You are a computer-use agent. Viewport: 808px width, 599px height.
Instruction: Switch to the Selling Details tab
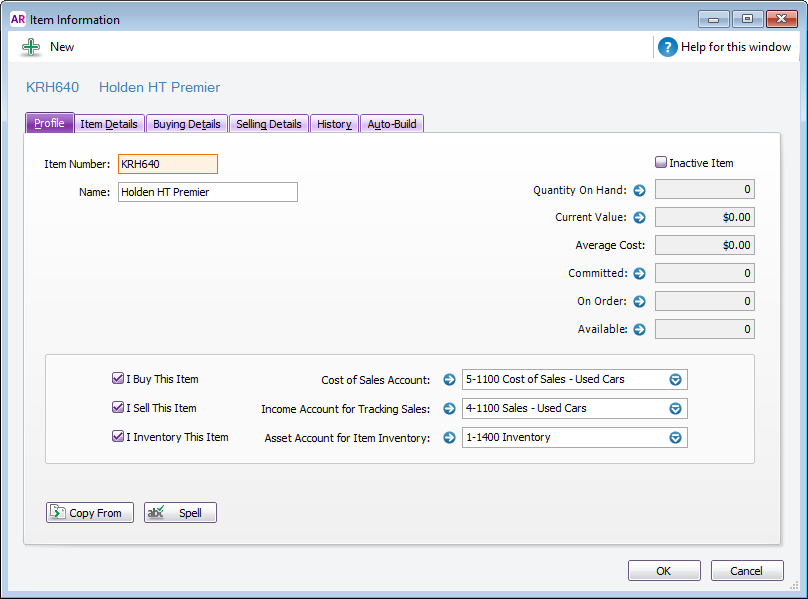click(268, 124)
